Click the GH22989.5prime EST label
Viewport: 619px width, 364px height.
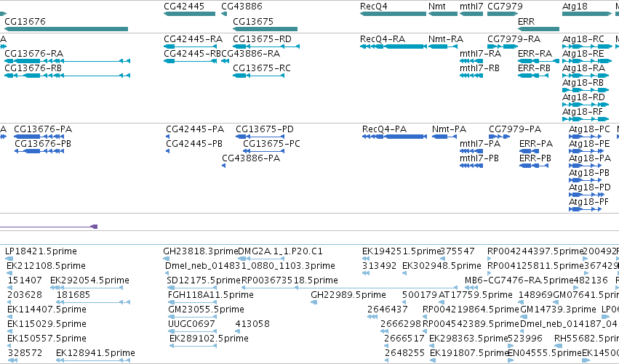[x=348, y=295]
